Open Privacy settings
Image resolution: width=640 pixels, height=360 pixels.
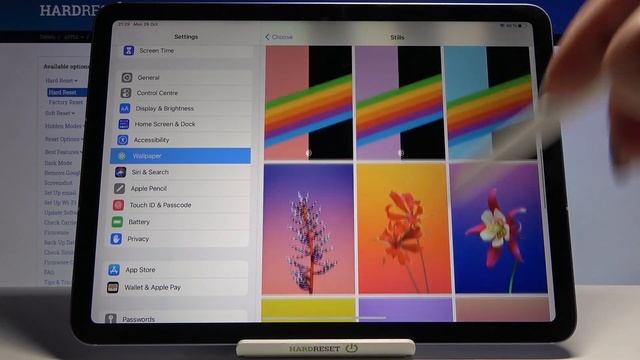pyautogui.click(x=178, y=239)
